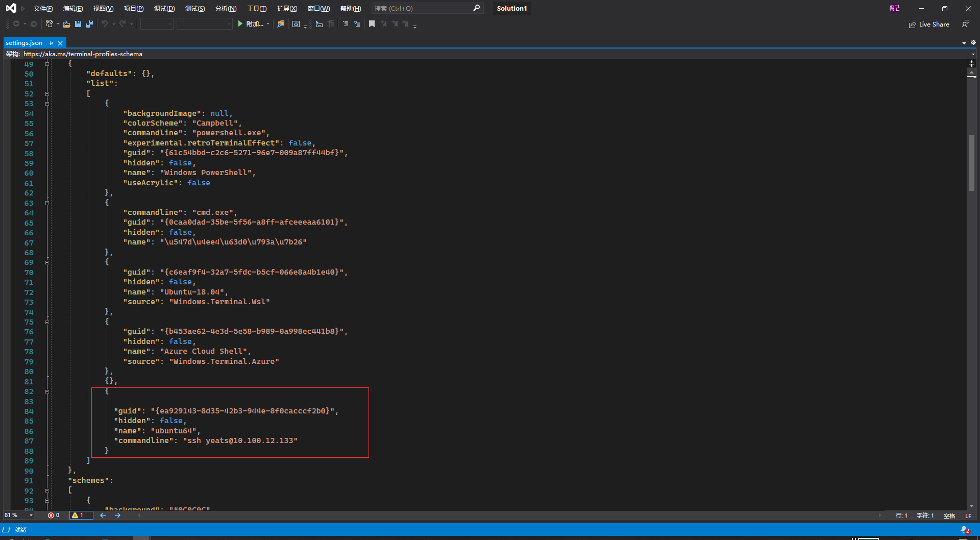This screenshot has height=540, width=980.
Task: Collapse the cmd.exe profile block at line 63
Action: tap(47, 203)
